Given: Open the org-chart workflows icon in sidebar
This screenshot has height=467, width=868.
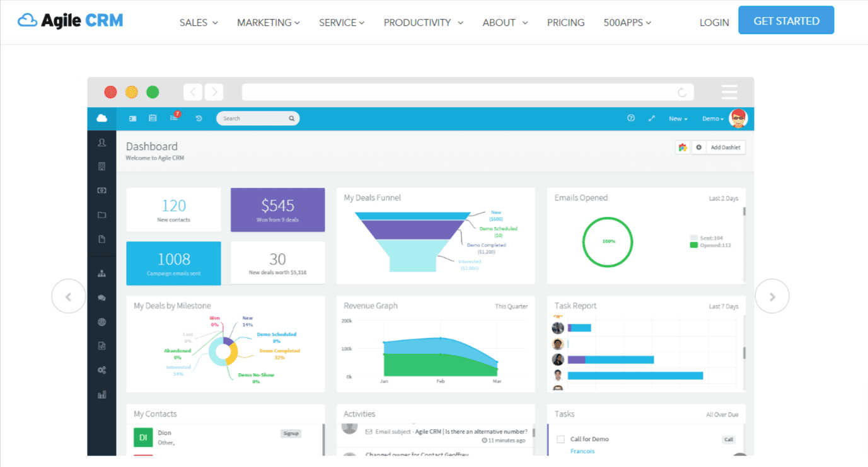Looking at the screenshot, I should click(x=101, y=274).
